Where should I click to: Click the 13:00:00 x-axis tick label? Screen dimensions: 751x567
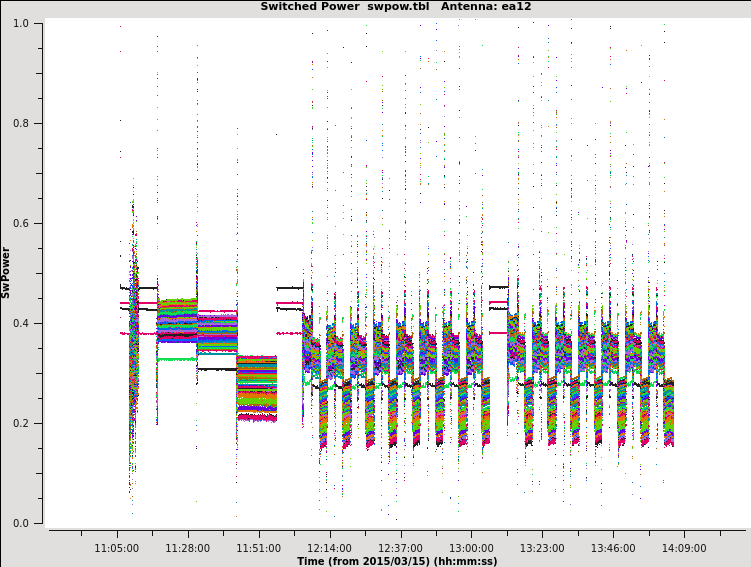pos(471,548)
